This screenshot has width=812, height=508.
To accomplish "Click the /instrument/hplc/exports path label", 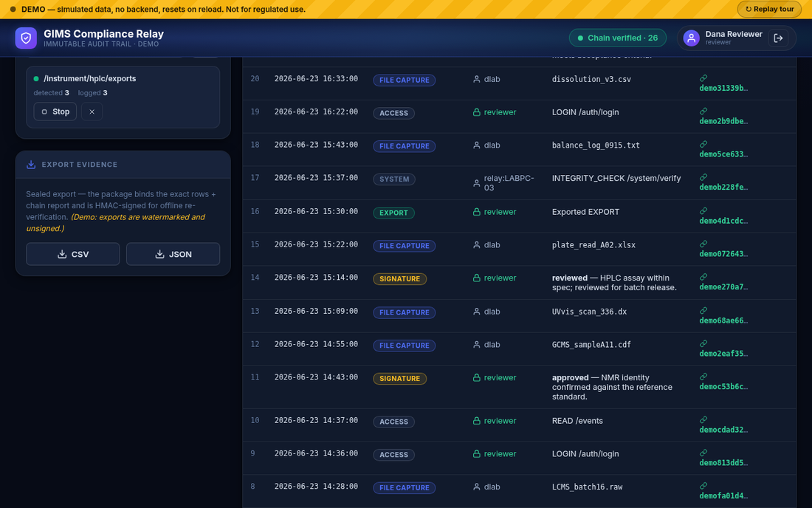I will click(x=89, y=79).
